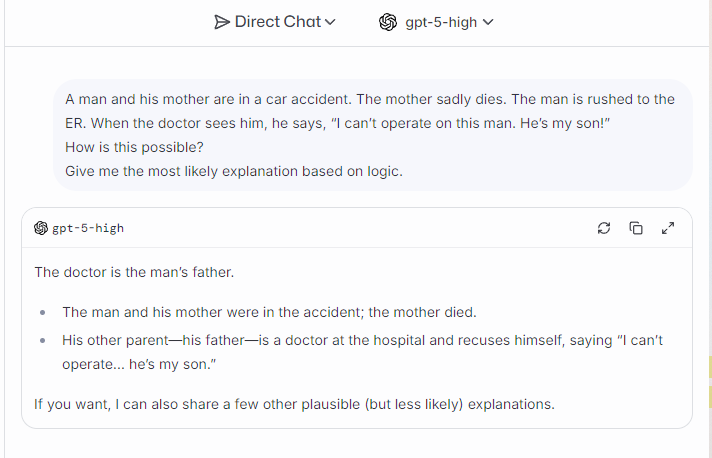Click the gpt-5-high label in response header
The image size is (712, 458).
click(88, 228)
